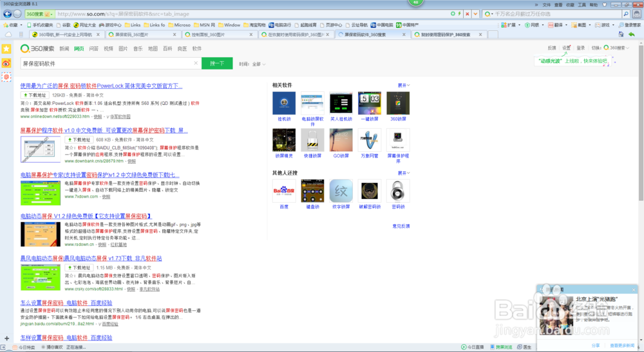Click the 登录 login link
The image size is (644, 352).
coord(580,48)
